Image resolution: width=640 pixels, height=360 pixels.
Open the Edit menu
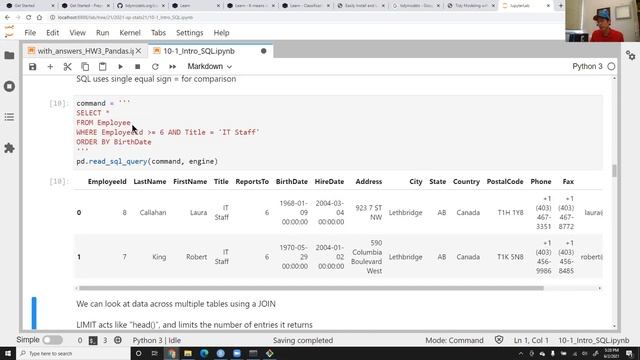[x=53, y=33]
